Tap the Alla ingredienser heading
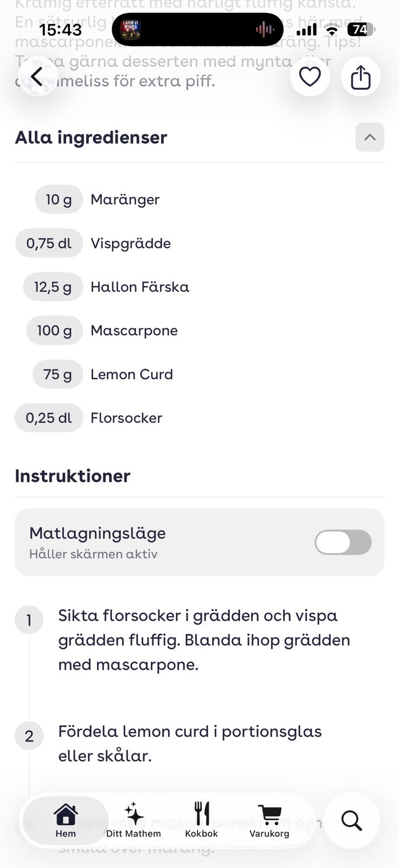The image size is (399, 868). coord(91,137)
